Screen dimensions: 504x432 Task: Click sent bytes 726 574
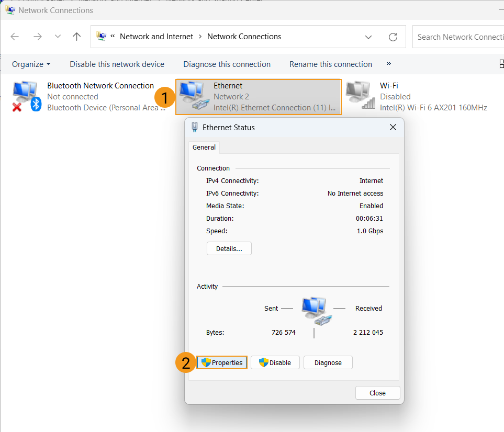pyautogui.click(x=284, y=333)
